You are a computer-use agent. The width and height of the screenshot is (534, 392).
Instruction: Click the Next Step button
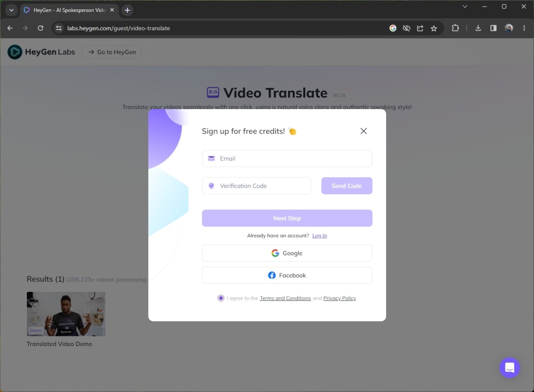coord(287,218)
